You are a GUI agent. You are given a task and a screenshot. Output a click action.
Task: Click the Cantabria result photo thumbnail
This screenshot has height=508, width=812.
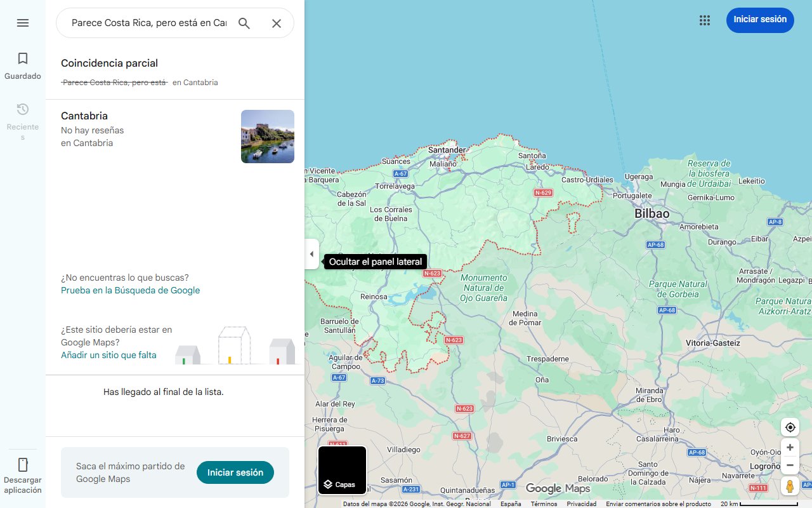pos(268,137)
